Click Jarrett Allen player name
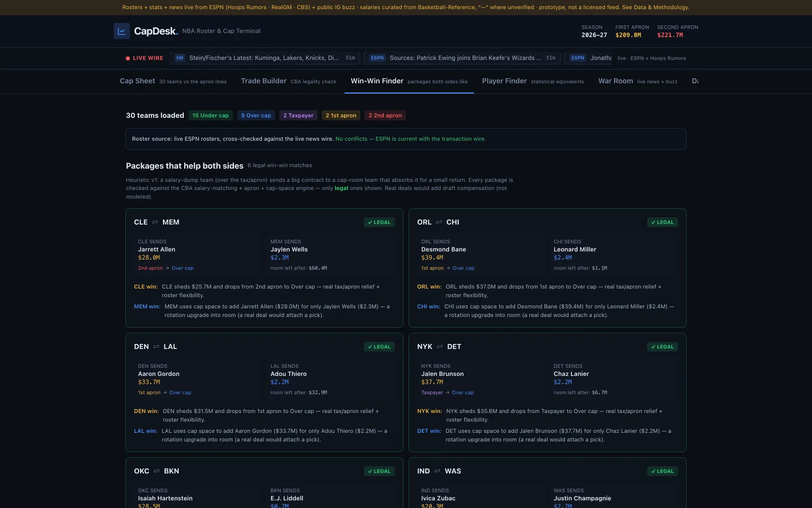The width and height of the screenshot is (812, 508). [x=156, y=249]
